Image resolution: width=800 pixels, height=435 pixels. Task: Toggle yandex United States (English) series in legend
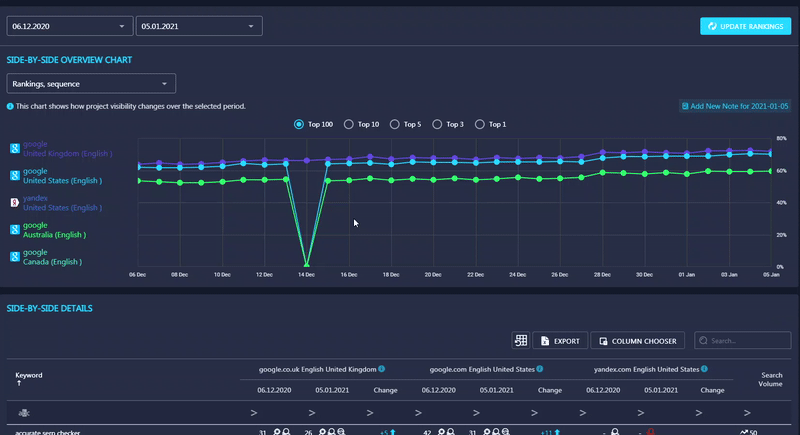coord(62,202)
